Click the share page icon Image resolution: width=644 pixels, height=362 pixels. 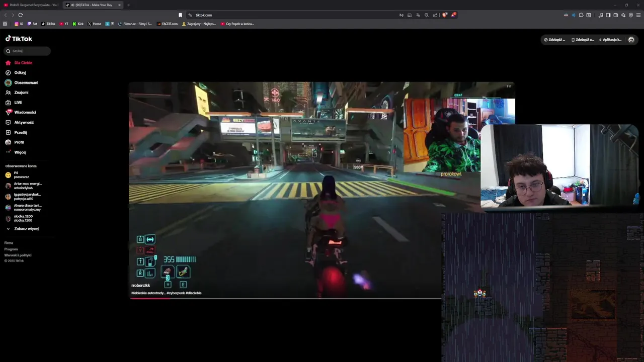(x=435, y=15)
